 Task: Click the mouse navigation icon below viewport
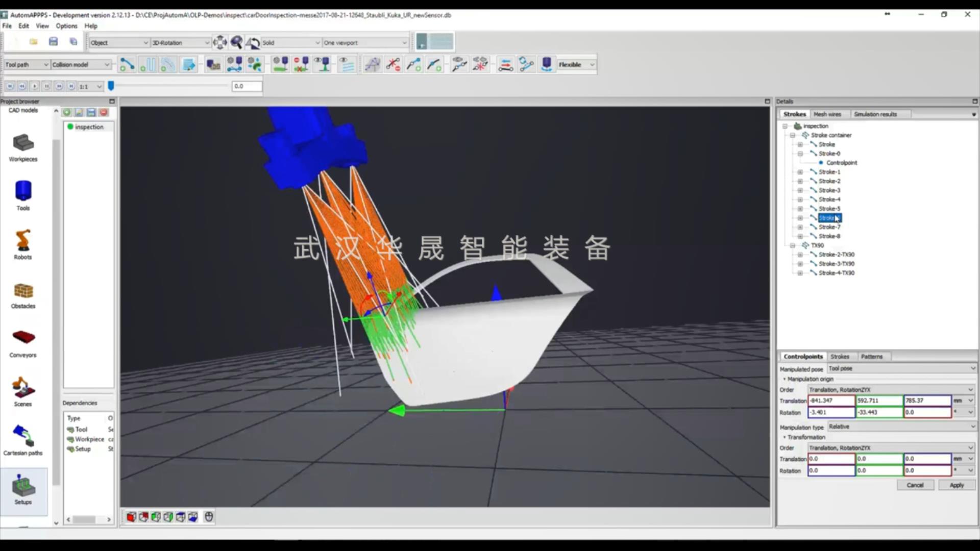point(208,516)
